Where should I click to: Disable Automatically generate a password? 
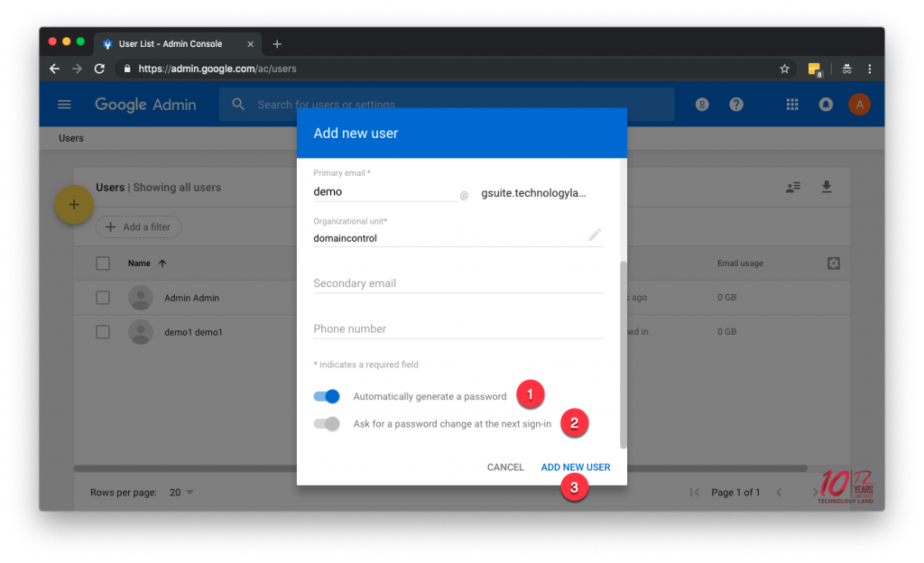(327, 396)
